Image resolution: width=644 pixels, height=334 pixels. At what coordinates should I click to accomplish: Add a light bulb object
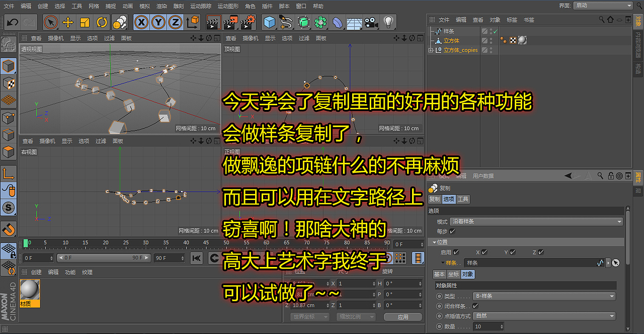click(388, 22)
